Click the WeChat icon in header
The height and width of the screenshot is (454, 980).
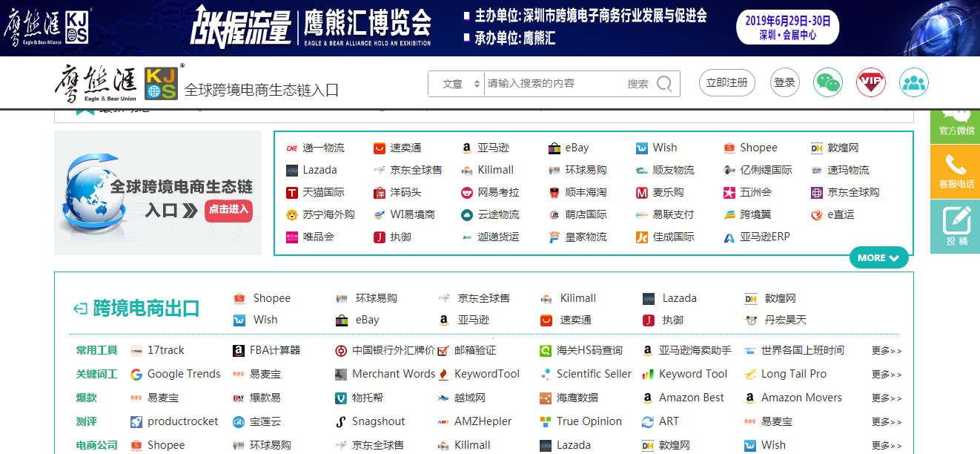click(828, 83)
